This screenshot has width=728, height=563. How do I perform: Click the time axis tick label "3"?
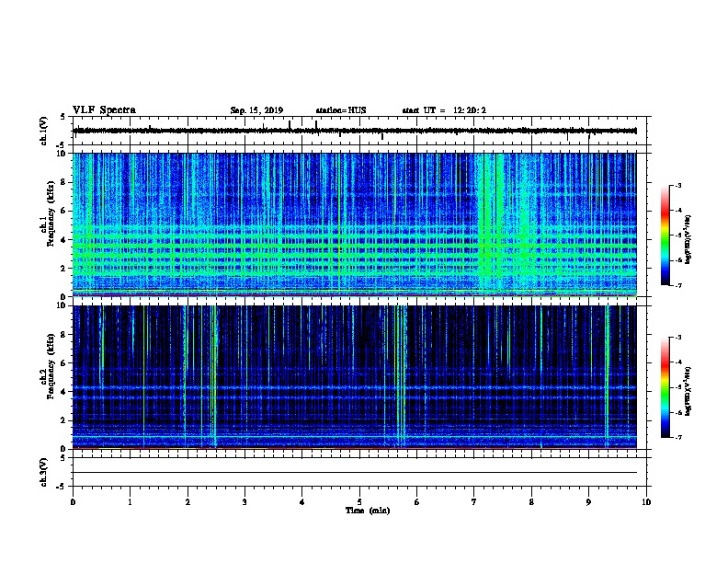tap(245, 502)
